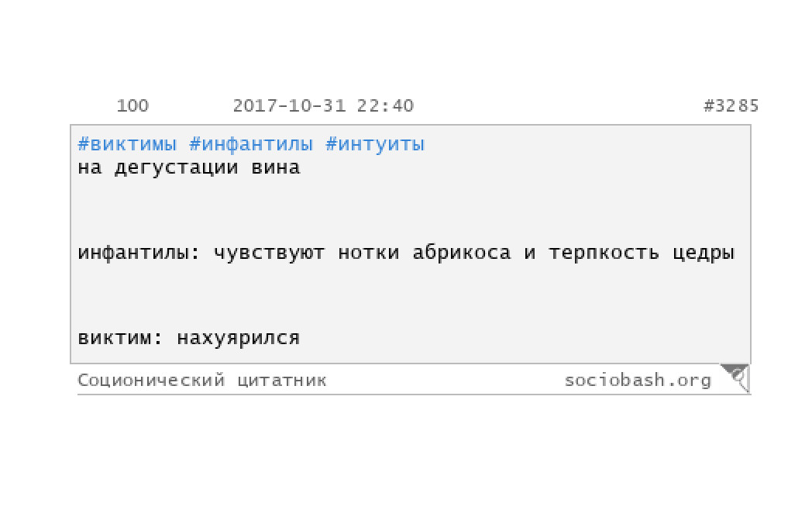The image size is (812, 510).
Task: Click the folded-corner logo beside sociobash.org
Action: pyautogui.click(x=735, y=377)
